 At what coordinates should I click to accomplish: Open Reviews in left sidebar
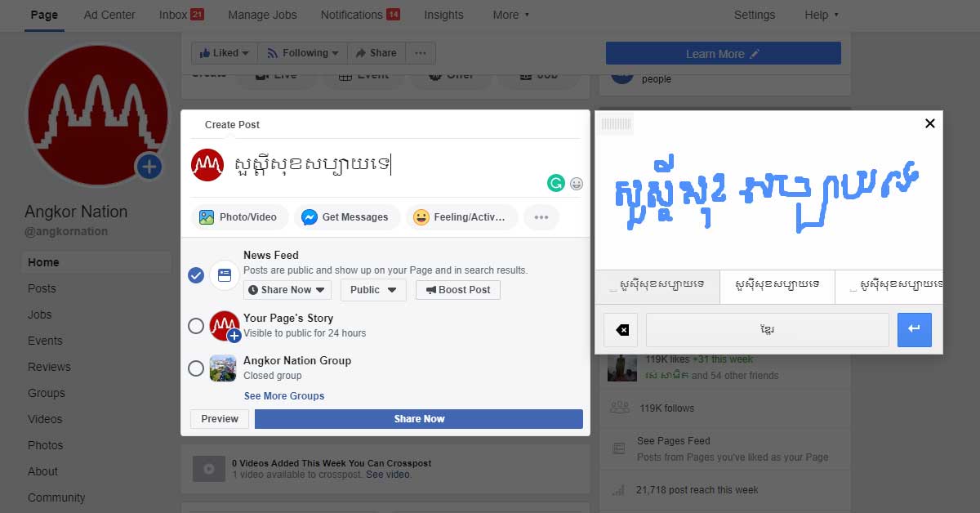tap(49, 367)
